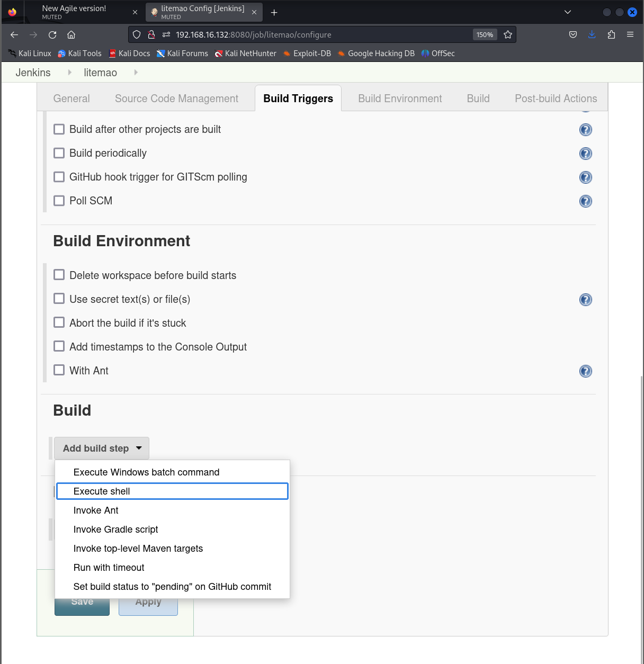Go back with browser back arrow
The image size is (644, 664).
click(x=14, y=34)
